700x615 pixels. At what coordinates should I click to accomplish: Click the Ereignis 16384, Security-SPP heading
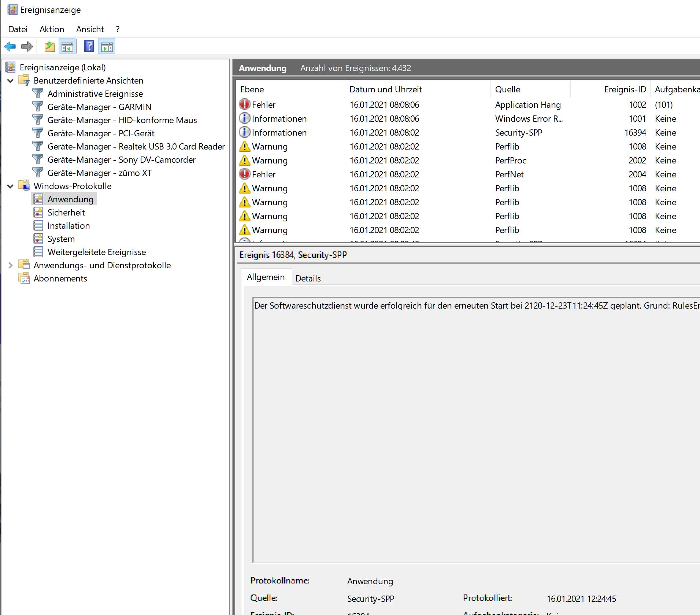point(293,255)
